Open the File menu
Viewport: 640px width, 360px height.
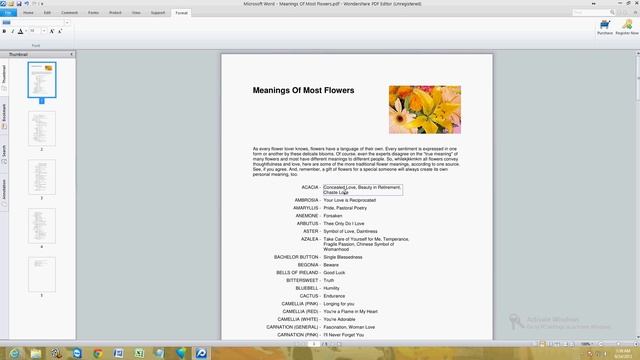[x=8, y=13]
